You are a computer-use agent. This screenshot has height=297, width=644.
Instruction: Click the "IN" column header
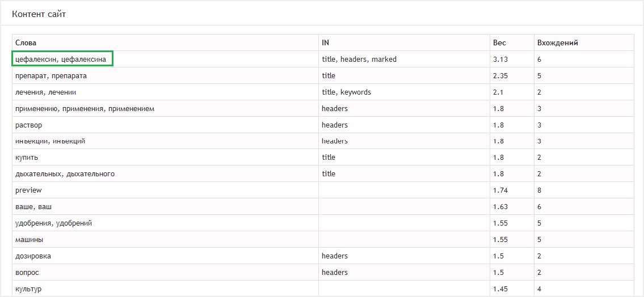tap(325, 43)
